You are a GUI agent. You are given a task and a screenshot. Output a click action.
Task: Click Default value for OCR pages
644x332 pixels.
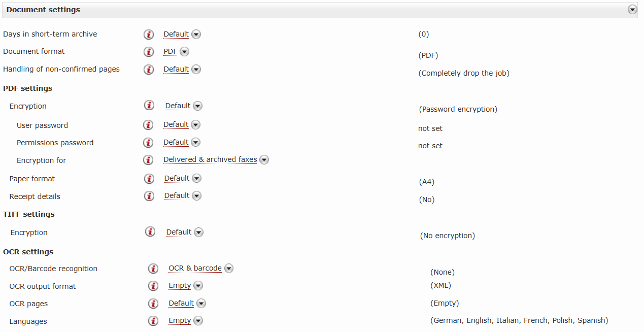point(181,303)
